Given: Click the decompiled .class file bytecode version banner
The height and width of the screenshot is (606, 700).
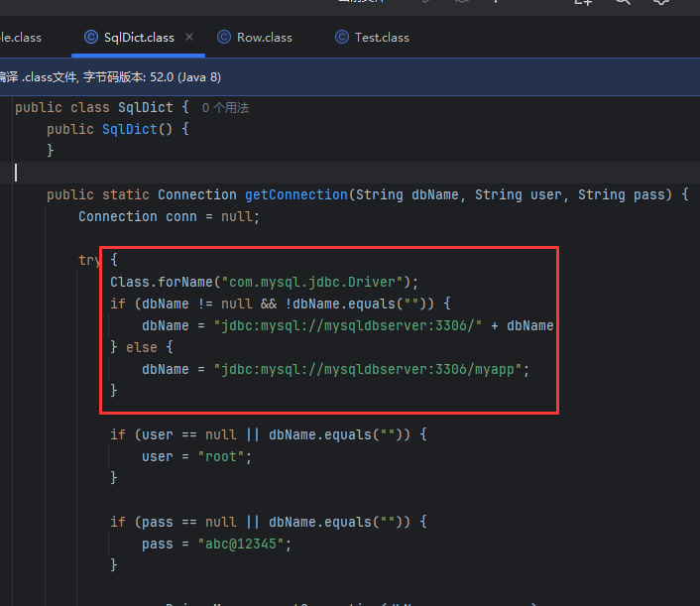Looking at the screenshot, I should click(109, 76).
